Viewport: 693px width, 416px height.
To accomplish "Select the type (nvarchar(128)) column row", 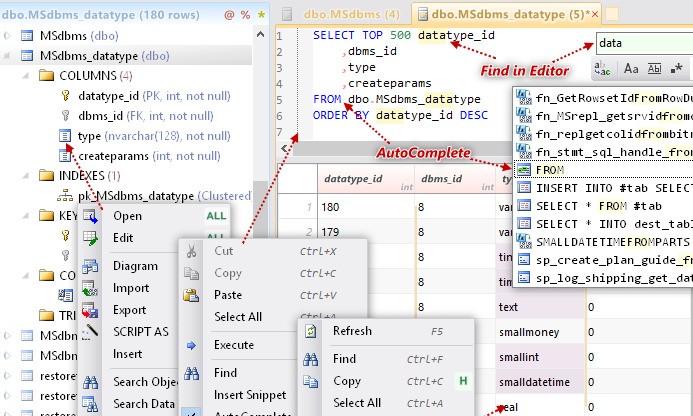I will pos(154,136).
